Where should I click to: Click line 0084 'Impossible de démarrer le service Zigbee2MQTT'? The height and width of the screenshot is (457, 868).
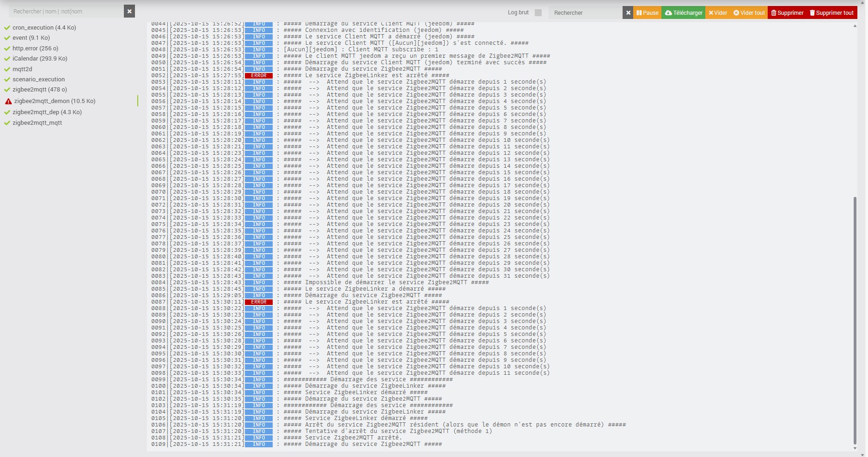(x=386, y=282)
